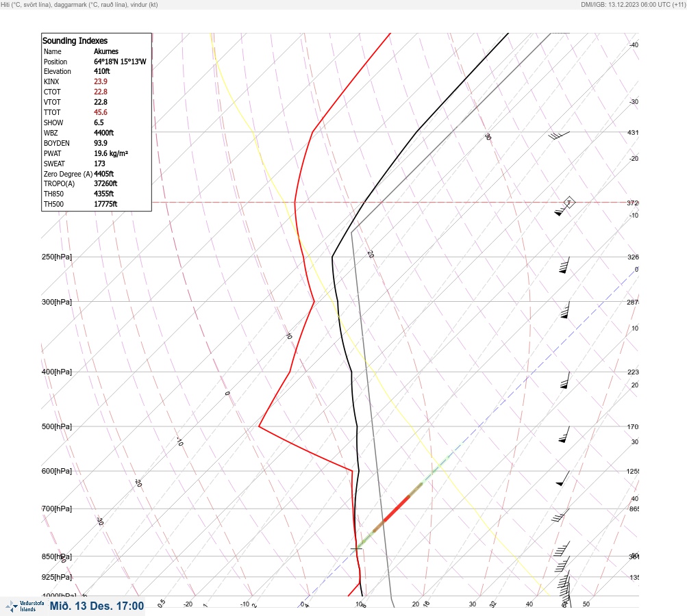Click the TH500 value 17775ft
This screenshot has width=687, height=616.
pyautogui.click(x=105, y=204)
